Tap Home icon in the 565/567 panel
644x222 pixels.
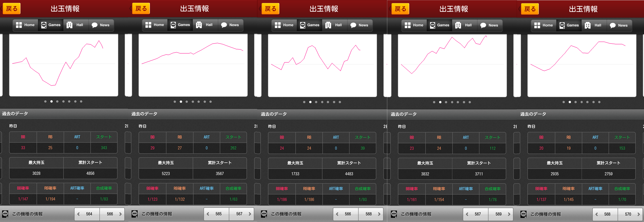point(148,25)
